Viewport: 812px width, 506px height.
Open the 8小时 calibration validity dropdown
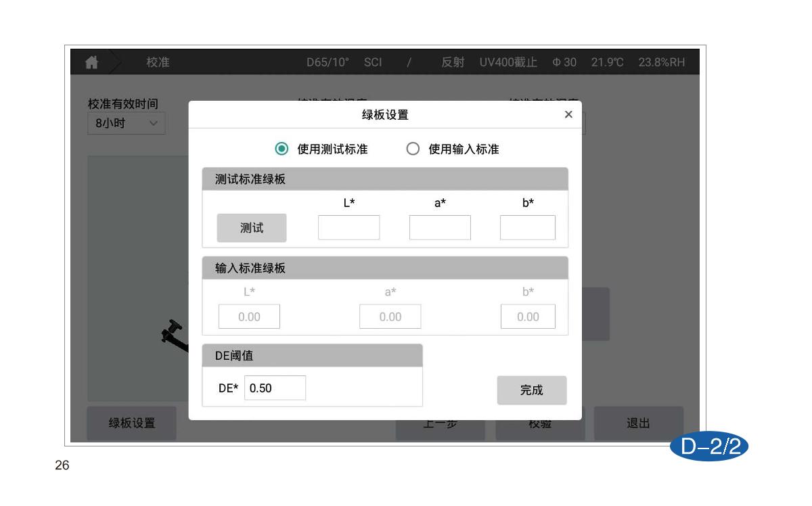(x=127, y=124)
